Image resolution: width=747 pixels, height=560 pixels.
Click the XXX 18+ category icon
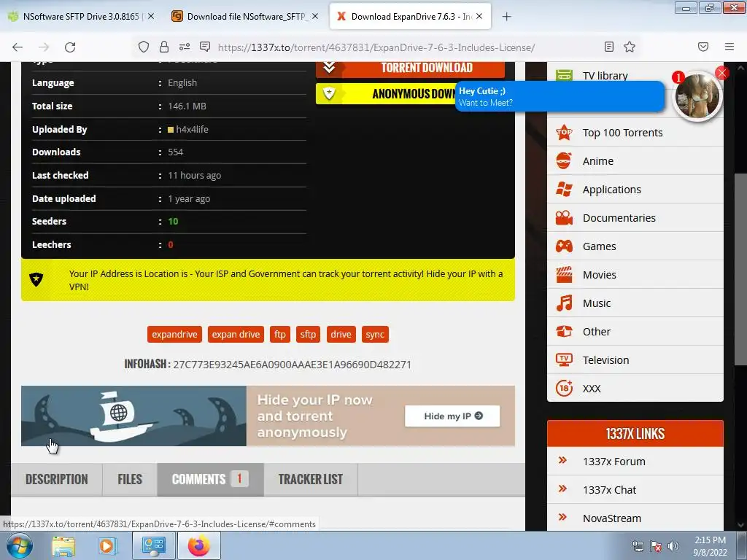coord(564,389)
